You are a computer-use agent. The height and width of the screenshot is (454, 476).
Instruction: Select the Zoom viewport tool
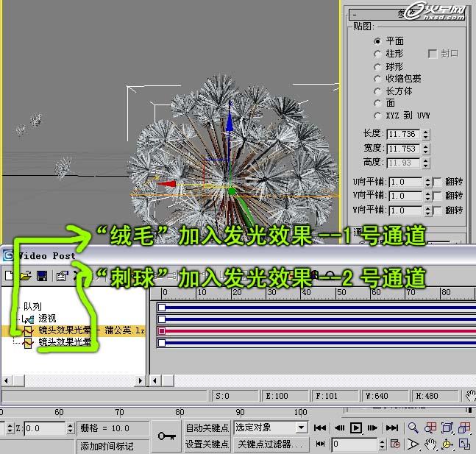coord(413,428)
